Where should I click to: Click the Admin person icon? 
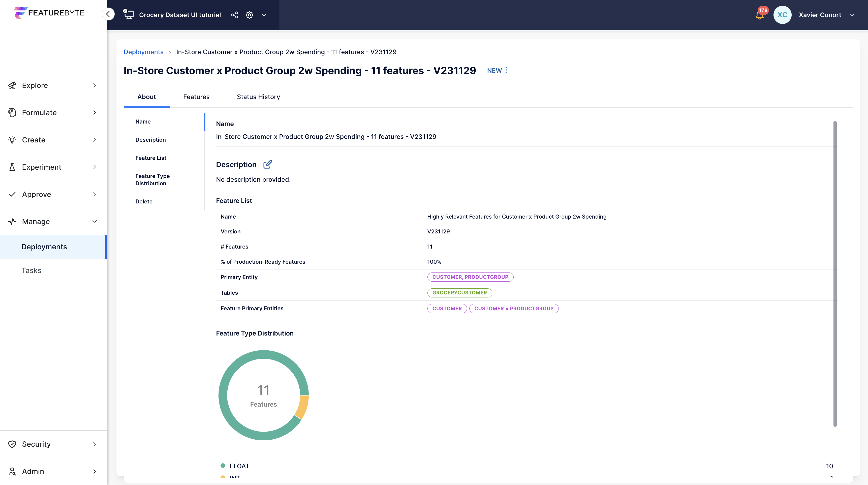(x=12, y=471)
